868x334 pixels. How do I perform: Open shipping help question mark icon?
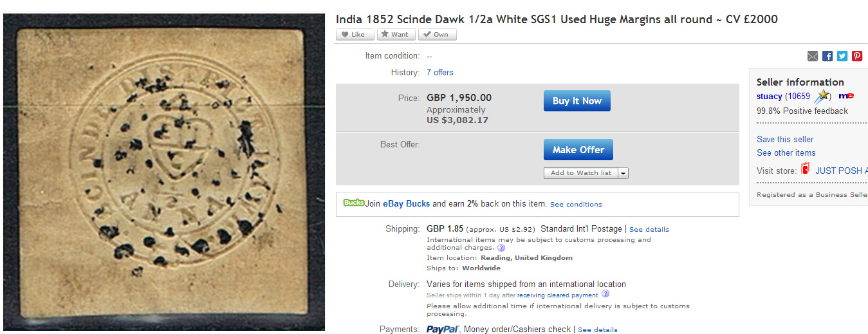pos(501,248)
